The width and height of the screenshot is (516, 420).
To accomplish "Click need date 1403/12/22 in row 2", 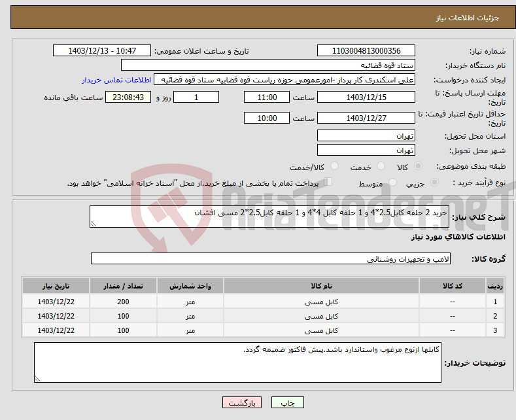I will point(56,316).
